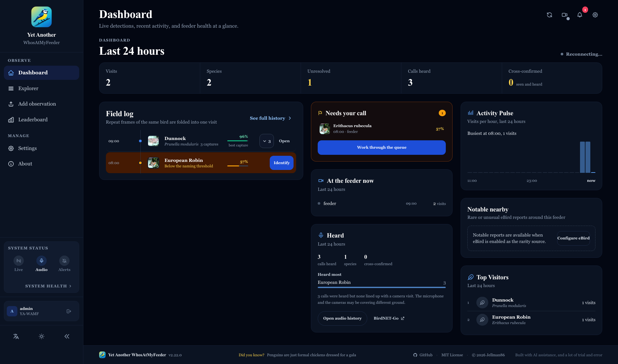The width and height of the screenshot is (618, 364).
Task: Click the Dunnock thumbnail in Field log
Action: [153, 141]
